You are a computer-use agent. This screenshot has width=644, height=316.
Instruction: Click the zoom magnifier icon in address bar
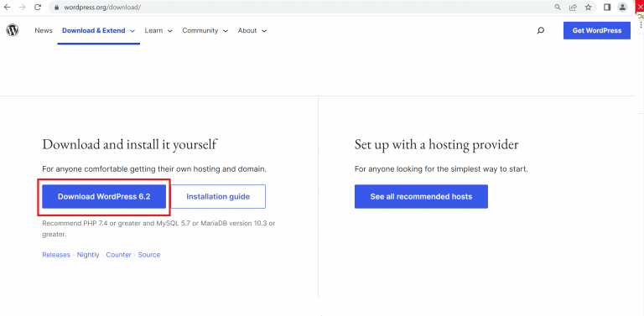pyautogui.click(x=558, y=7)
